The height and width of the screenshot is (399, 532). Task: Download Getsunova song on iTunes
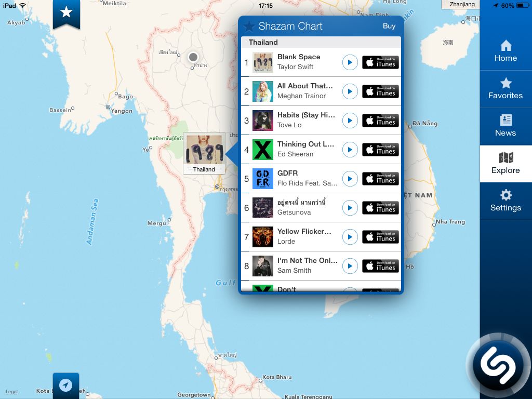(x=380, y=208)
